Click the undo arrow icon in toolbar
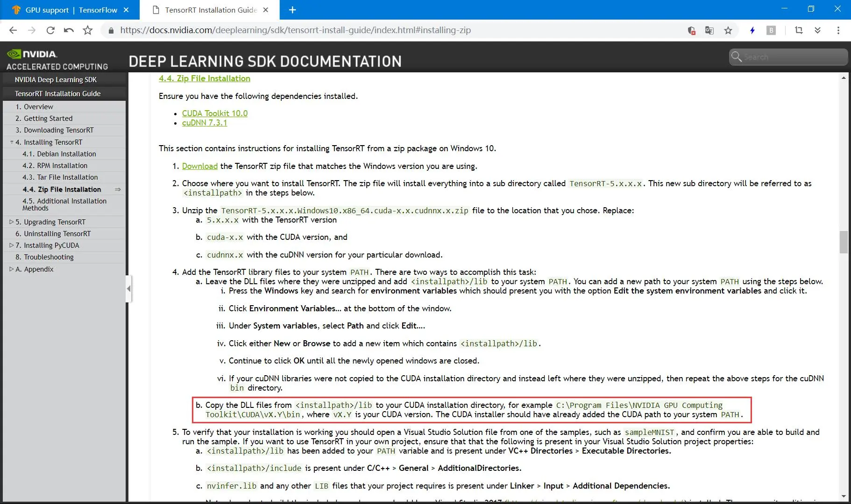Screen dimensions: 851x504 69,30
